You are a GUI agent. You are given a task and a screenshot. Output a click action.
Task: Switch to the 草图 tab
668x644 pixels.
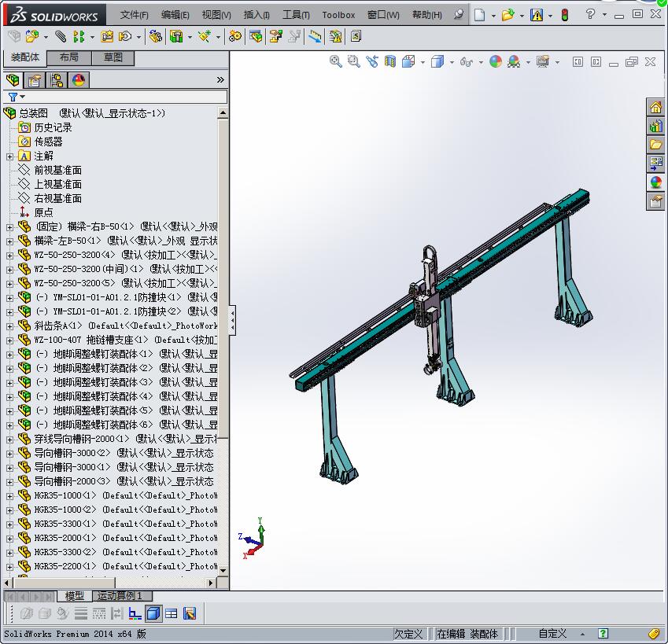pyautogui.click(x=113, y=57)
